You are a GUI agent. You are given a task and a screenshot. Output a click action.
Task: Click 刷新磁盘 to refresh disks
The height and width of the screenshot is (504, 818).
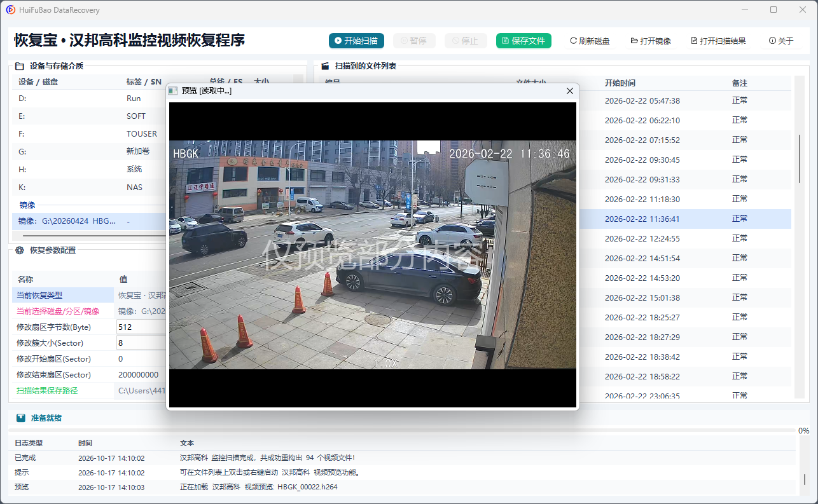pyautogui.click(x=590, y=41)
